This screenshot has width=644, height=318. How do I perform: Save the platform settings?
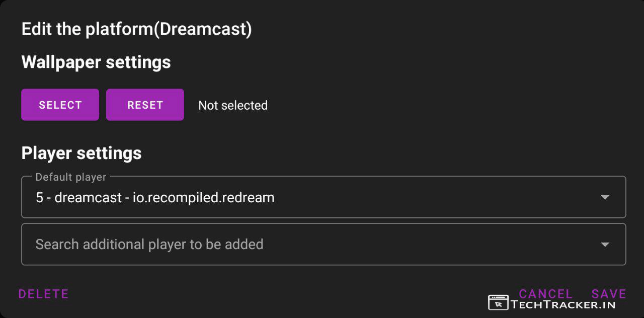pos(609,293)
